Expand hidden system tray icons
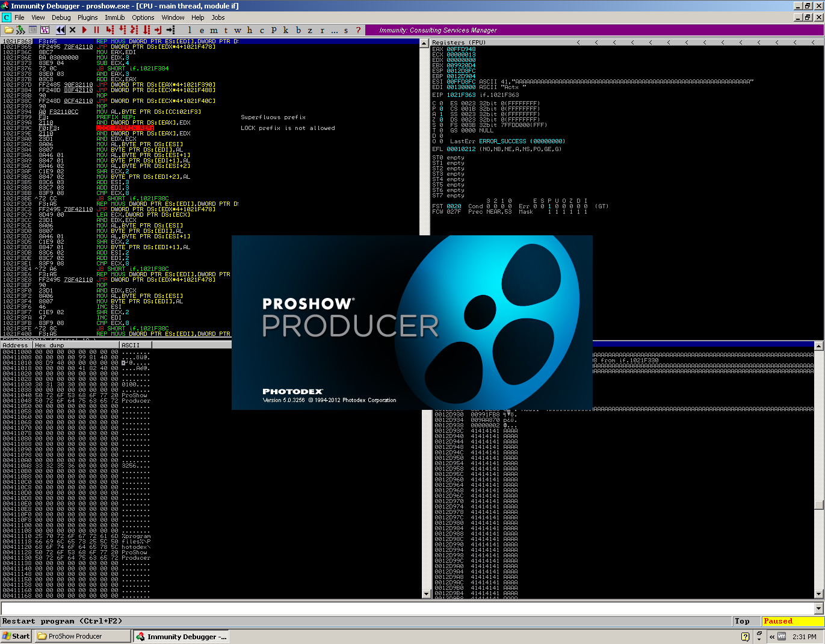 click(x=771, y=636)
